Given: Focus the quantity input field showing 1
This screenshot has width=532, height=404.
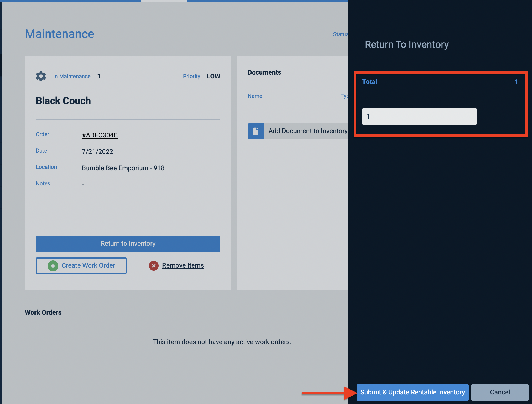Looking at the screenshot, I should [x=419, y=116].
